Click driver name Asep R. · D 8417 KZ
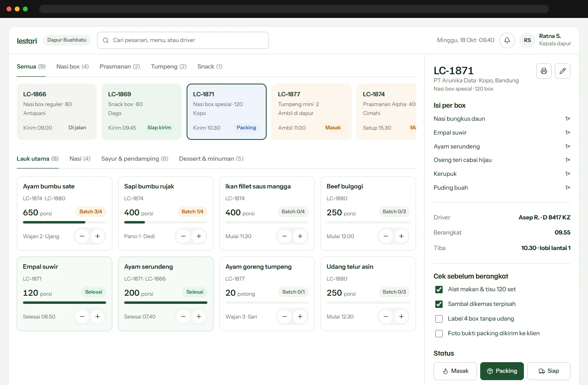This screenshot has height=385, width=588. tap(544, 217)
